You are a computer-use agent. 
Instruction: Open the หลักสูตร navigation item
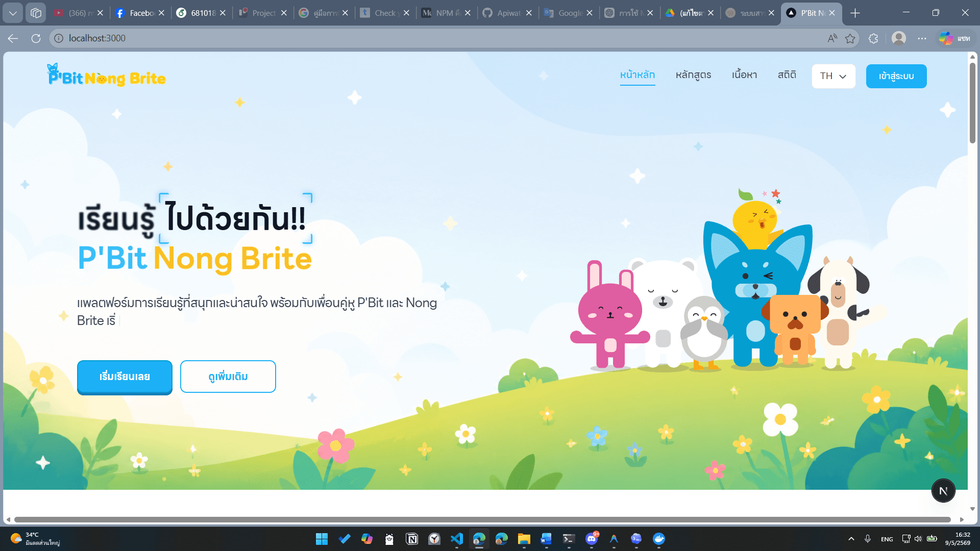point(693,75)
